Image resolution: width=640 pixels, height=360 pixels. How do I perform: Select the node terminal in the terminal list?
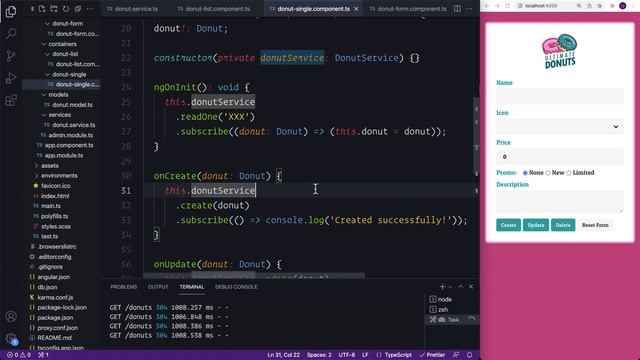[452, 299]
